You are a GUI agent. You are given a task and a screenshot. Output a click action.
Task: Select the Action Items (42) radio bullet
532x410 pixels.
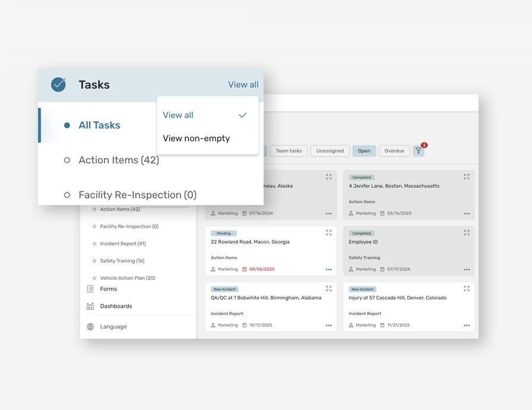coord(67,160)
